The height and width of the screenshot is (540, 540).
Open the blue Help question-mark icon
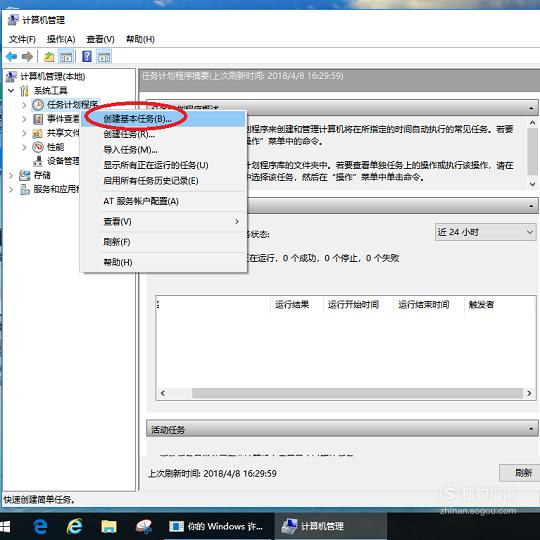pyautogui.click(x=87, y=56)
